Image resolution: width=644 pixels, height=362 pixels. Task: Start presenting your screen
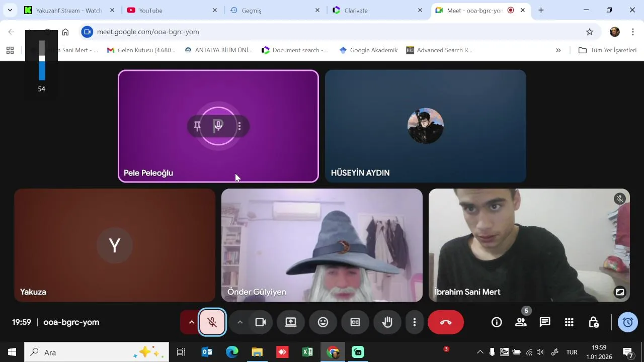pos(291,322)
